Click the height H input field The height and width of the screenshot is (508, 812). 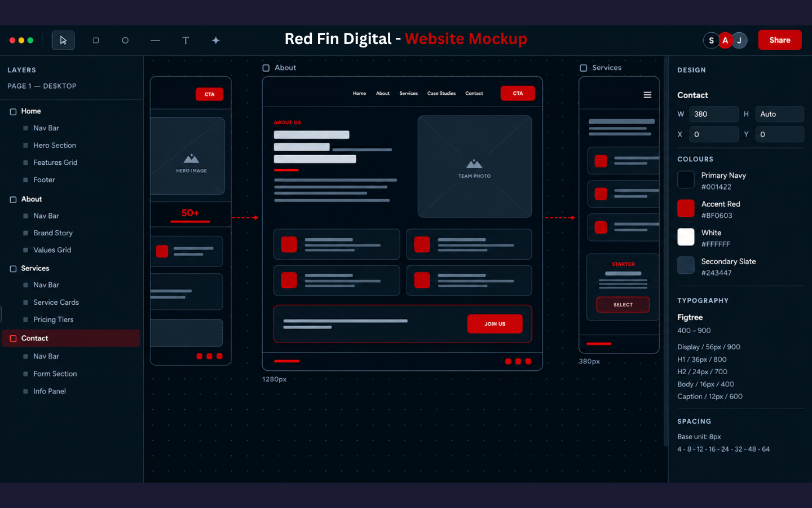click(780, 114)
